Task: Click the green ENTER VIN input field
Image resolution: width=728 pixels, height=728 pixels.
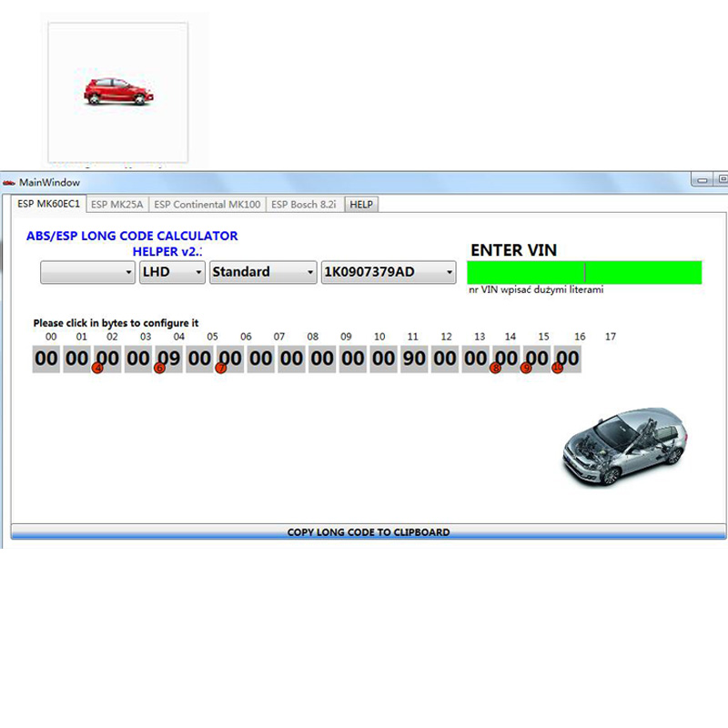Action: click(x=583, y=272)
